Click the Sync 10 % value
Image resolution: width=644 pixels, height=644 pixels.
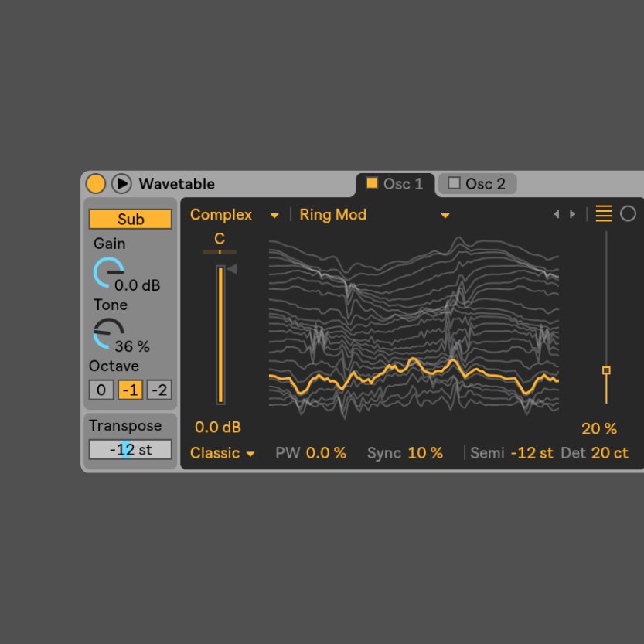click(x=425, y=453)
